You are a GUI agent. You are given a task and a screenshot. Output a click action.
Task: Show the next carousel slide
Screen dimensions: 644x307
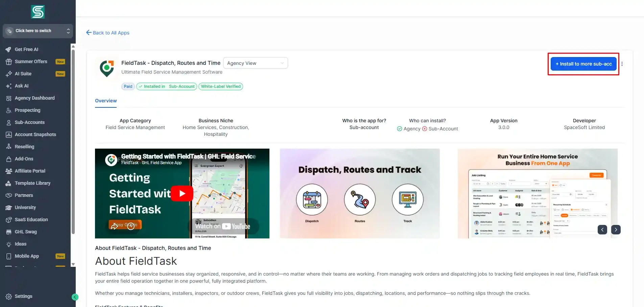[616, 230]
